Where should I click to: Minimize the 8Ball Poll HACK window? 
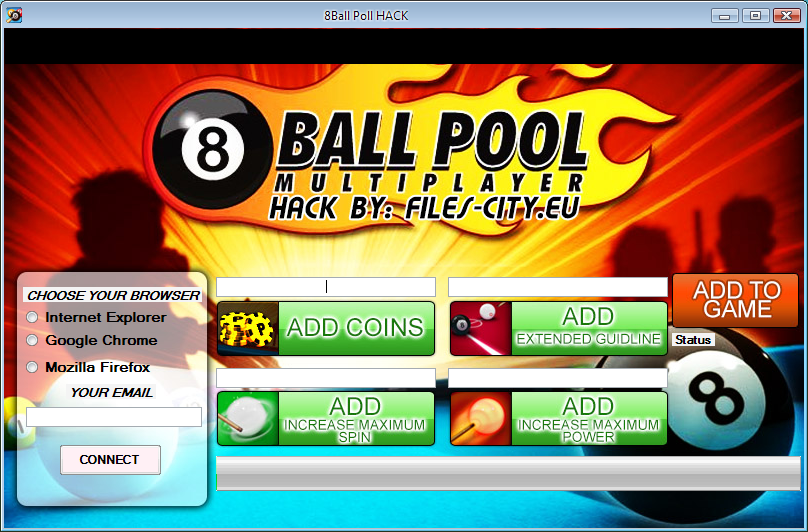(x=725, y=16)
